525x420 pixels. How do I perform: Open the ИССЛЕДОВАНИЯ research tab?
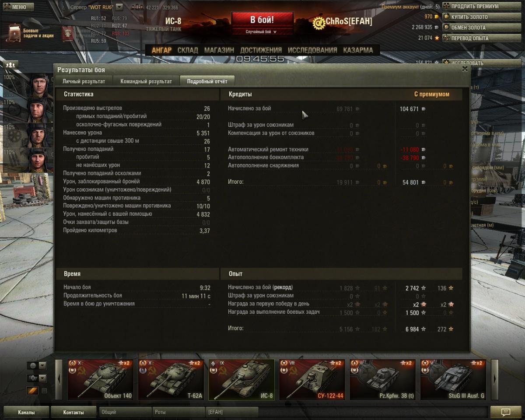[x=312, y=50]
